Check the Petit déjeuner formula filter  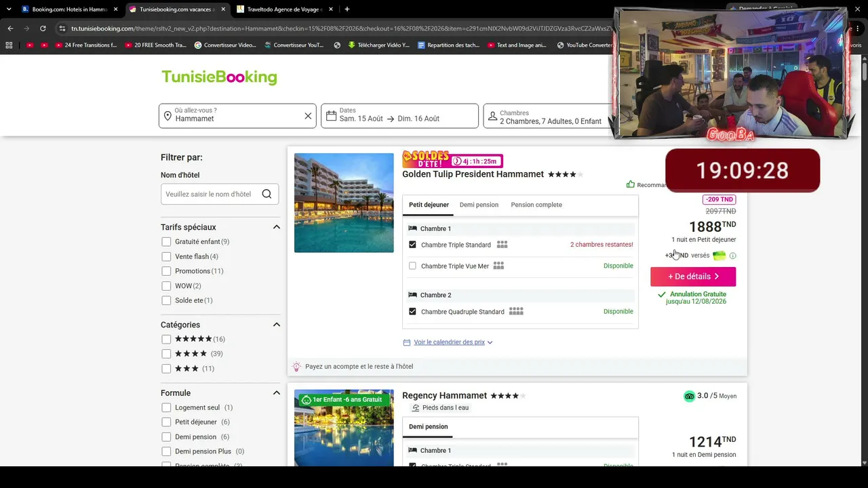(166, 422)
